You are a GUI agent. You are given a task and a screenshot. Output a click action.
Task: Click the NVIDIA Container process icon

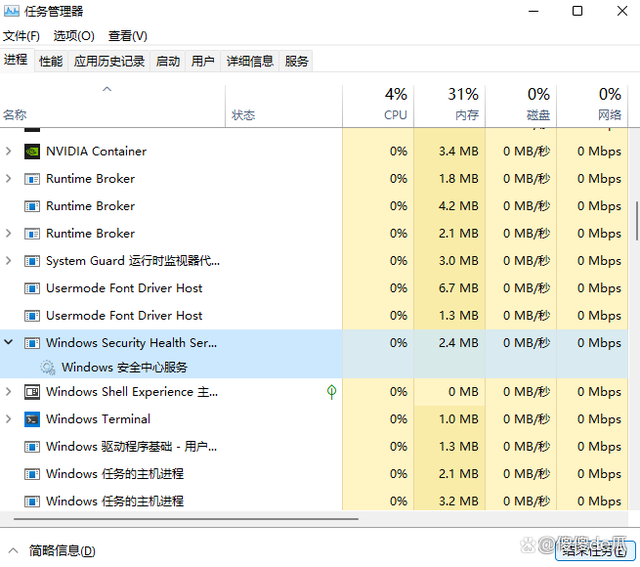(x=32, y=151)
